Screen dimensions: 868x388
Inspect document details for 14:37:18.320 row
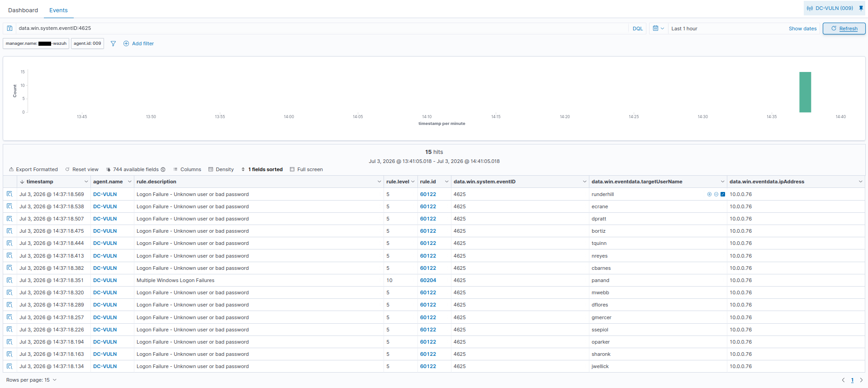(9, 292)
